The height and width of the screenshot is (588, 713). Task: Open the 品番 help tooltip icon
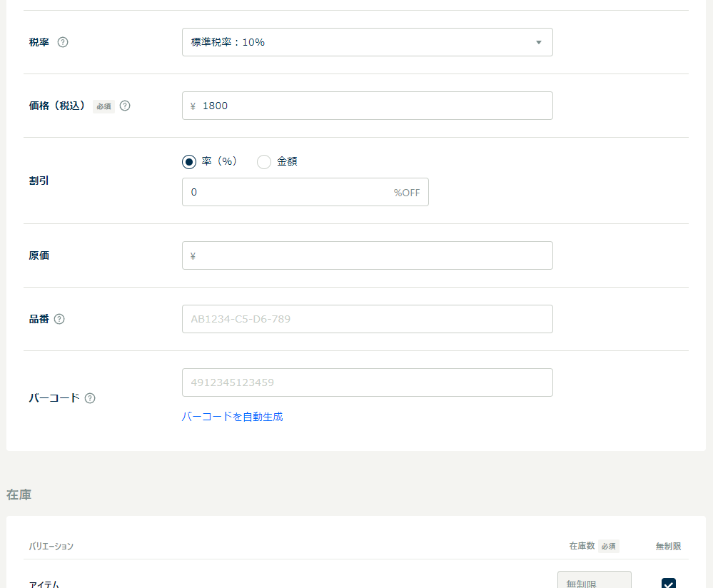[x=59, y=319]
